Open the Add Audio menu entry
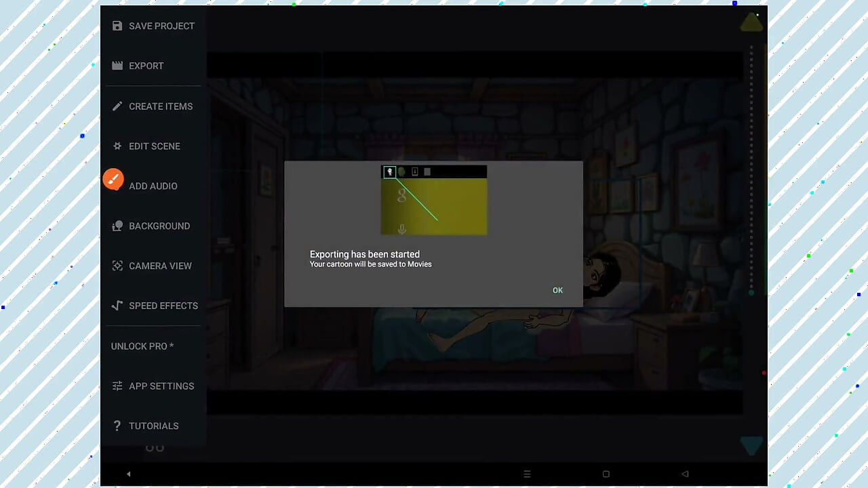Viewport: 868px width, 488px height. click(x=153, y=186)
